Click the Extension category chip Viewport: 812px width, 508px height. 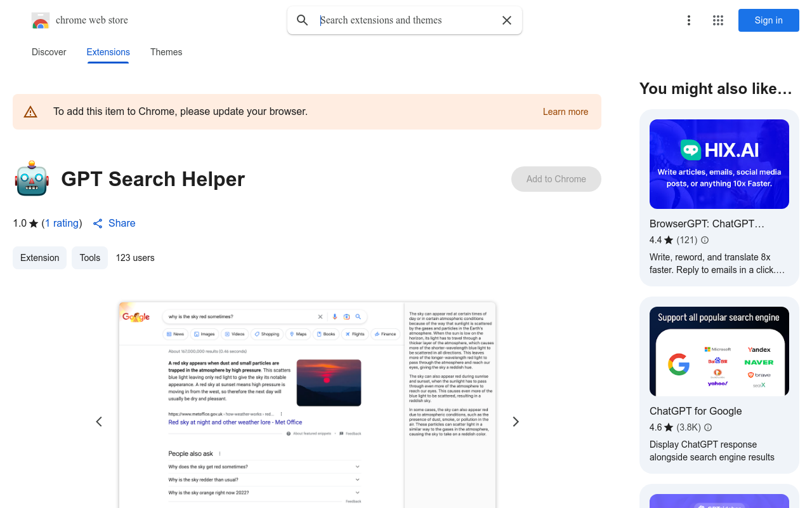click(x=39, y=258)
